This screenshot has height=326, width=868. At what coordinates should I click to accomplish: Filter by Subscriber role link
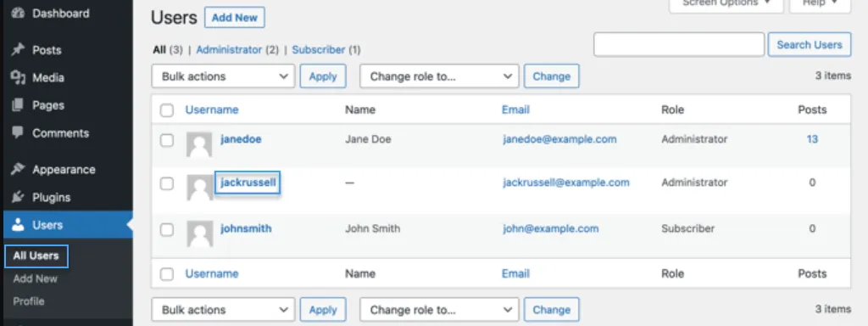click(x=319, y=50)
